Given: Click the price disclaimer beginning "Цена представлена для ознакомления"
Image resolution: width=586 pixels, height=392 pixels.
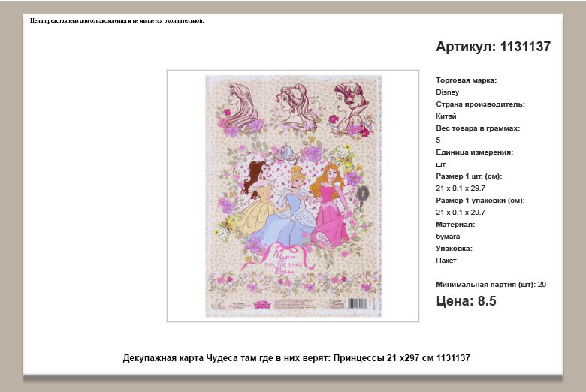Looking at the screenshot, I should pos(117,20).
